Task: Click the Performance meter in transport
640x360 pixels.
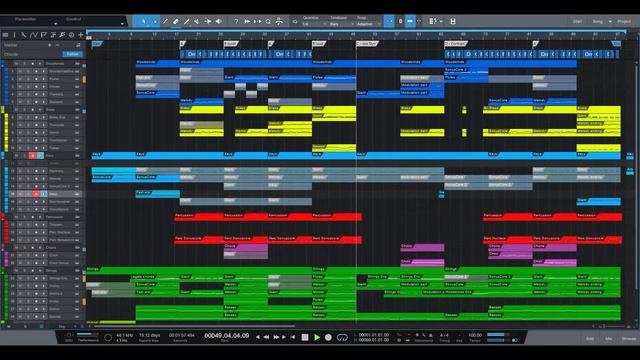Action: (88, 337)
